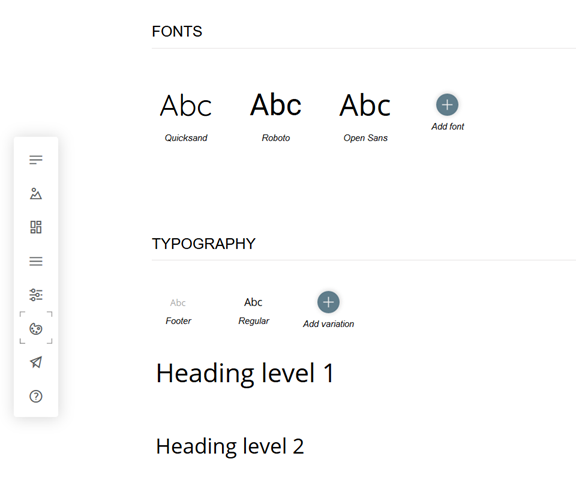Select the Quicksand font preview
The height and width of the screenshot is (477, 576).
(186, 105)
